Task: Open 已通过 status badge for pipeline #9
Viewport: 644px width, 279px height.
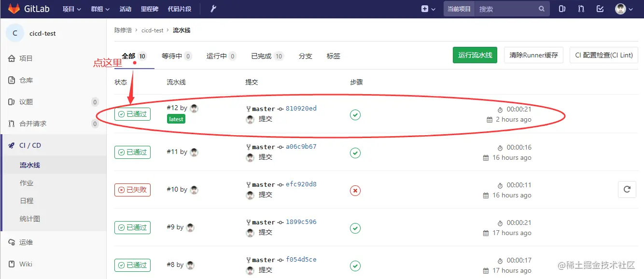Action: tap(132, 227)
